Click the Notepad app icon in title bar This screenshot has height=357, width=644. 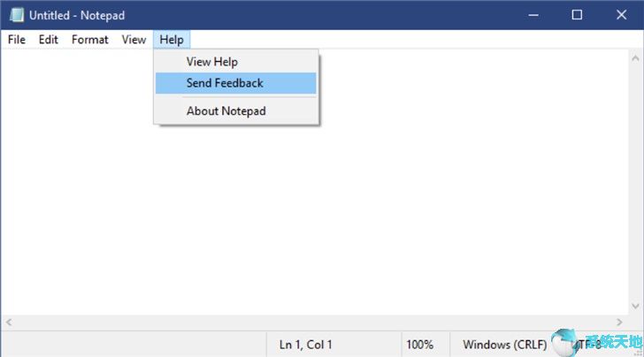[x=17, y=15]
